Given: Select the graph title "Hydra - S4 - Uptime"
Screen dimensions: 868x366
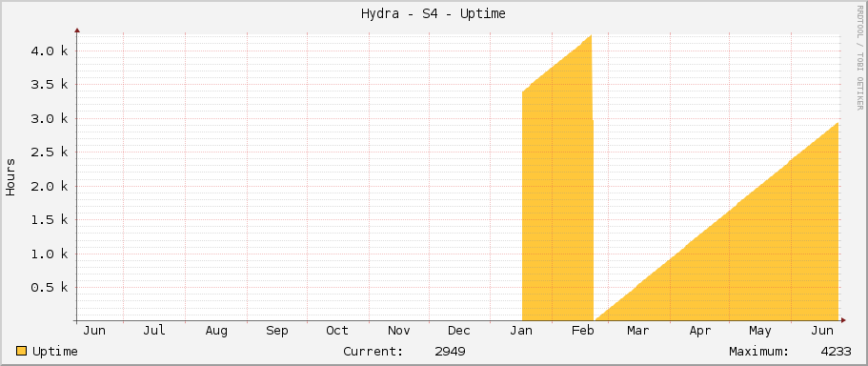Looking at the screenshot, I should [x=433, y=14].
